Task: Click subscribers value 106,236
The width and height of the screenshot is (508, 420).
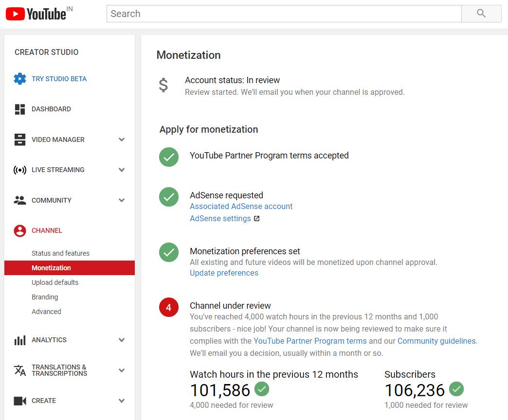Action: (x=415, y=390)
